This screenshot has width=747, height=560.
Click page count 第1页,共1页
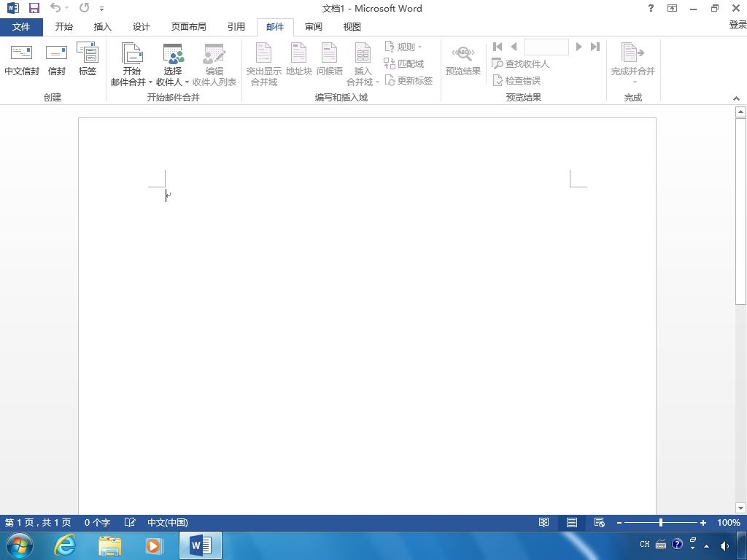[x=38, y=522]
